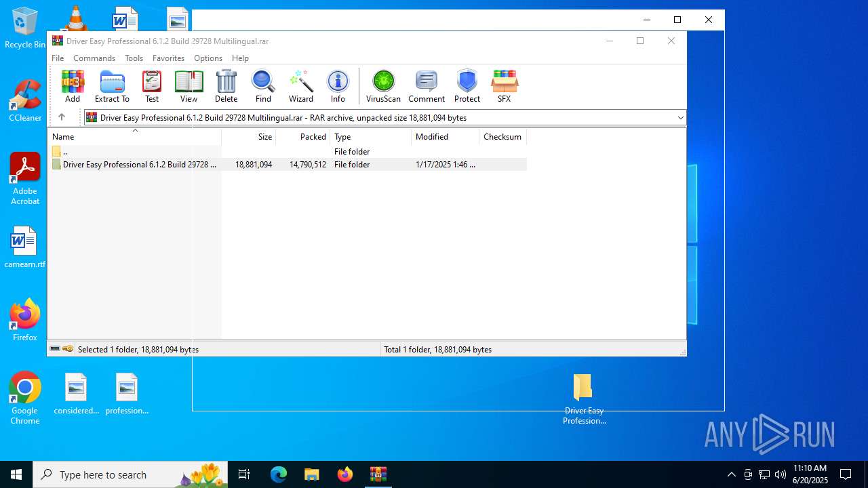Click the volume tray icon
This screenshot has height=488, width=868.
(x=781, y=474)
